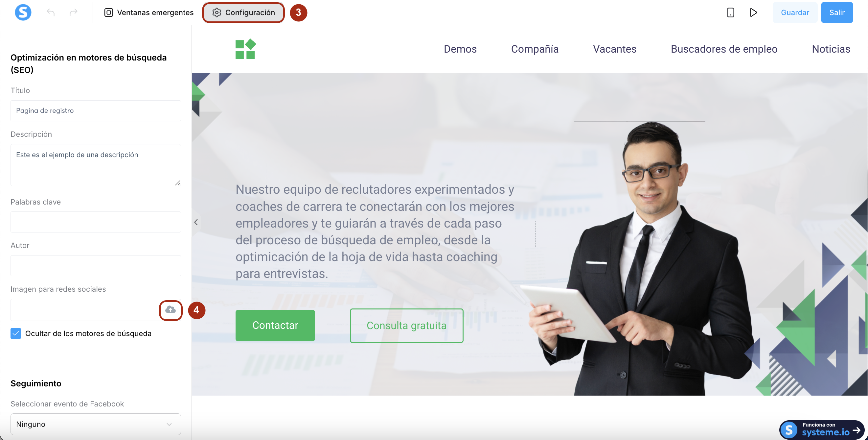Click the Contactar green button

click(275, 325)
